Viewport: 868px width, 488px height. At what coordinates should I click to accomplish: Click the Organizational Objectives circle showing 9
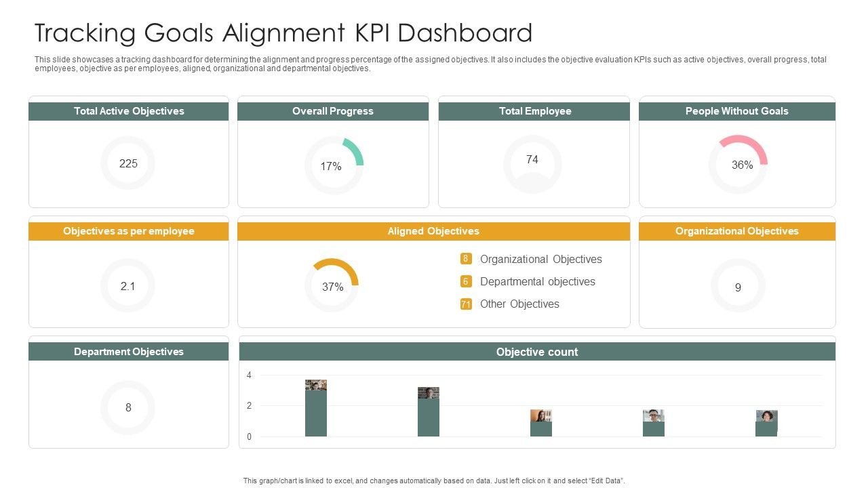click(x=738, y=286)
